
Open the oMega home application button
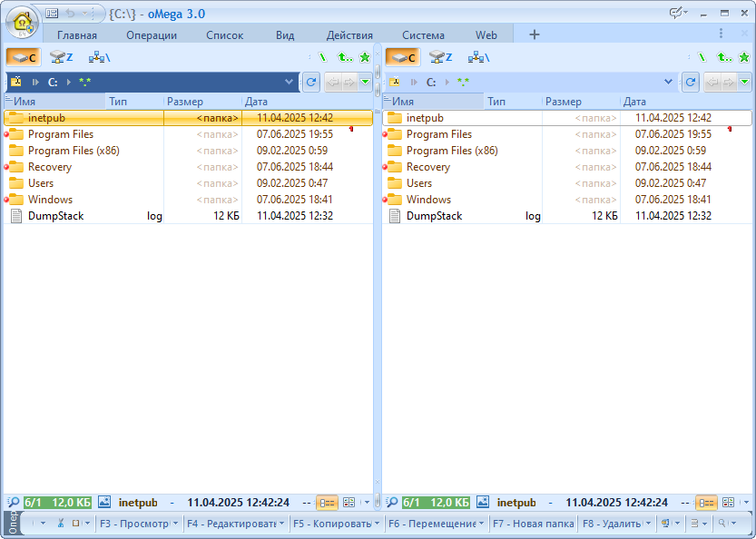[x=23, y=24]
